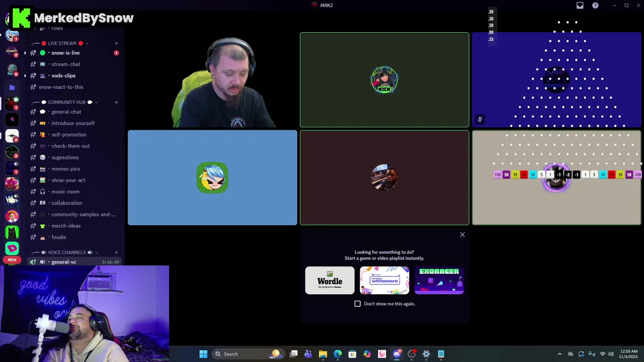Open Microsoft Edge from taskbar
Viewport: 644px width, 362px height.
338,354
